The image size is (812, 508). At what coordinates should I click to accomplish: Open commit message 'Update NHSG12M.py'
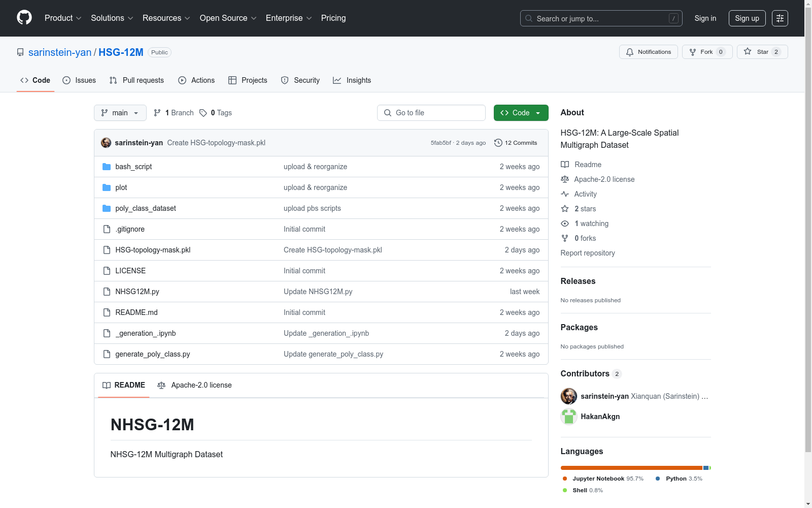pyautogui.click(x=318, y=292)
